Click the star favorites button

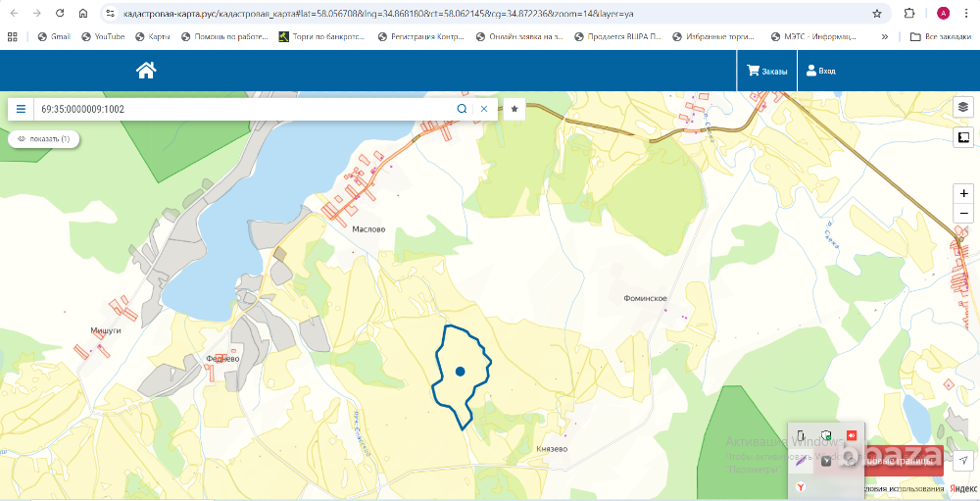click(514, 109)
